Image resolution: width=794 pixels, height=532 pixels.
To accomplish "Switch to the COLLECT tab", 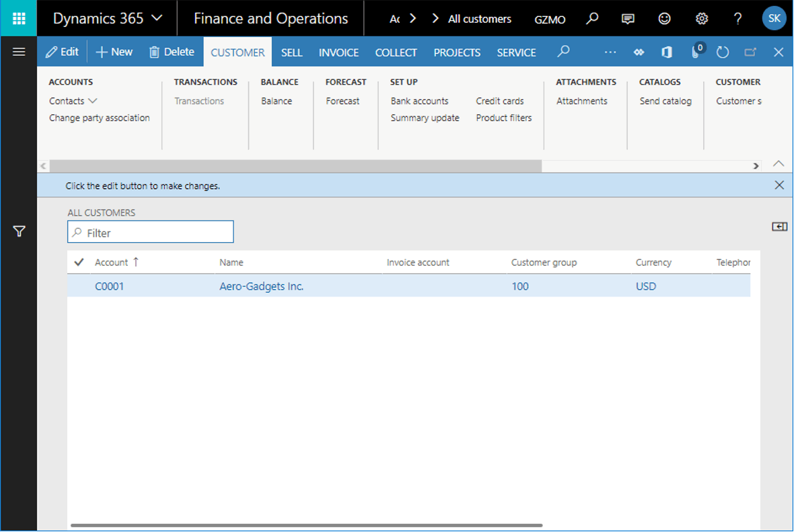I will pyautogui.click(x=396, y=52).
